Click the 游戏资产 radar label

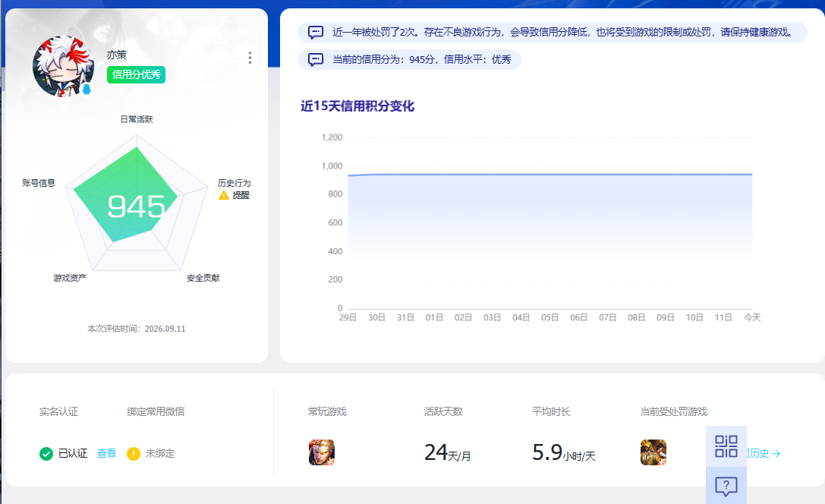[70, 278]
